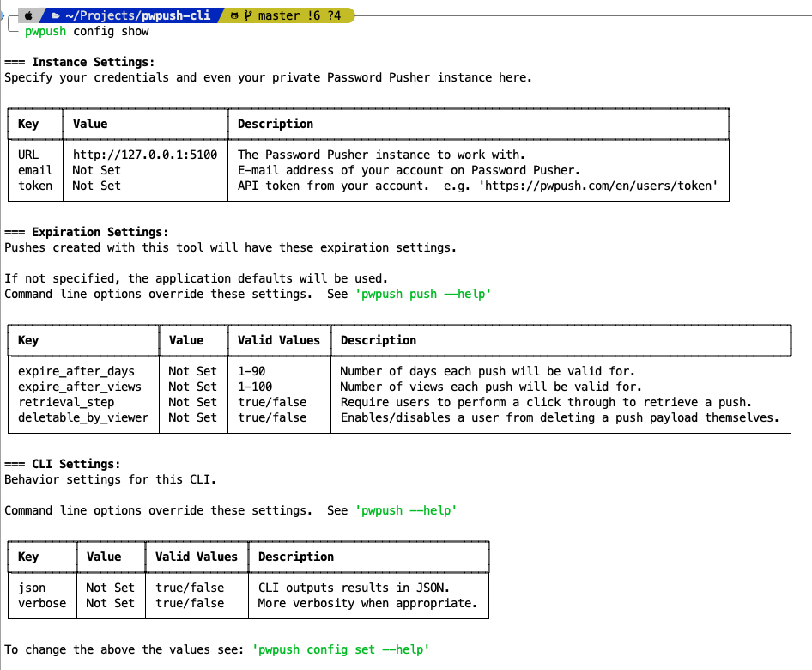Click the 'Number of days each push' description
The width and height of the screenshot is (812, 670).
[x=488, y=372]
